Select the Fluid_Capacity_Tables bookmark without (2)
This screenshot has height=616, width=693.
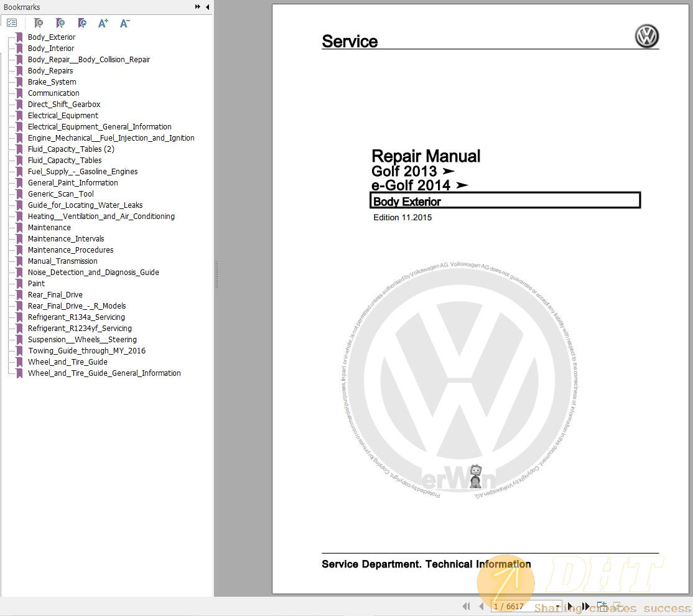point(65,160)
